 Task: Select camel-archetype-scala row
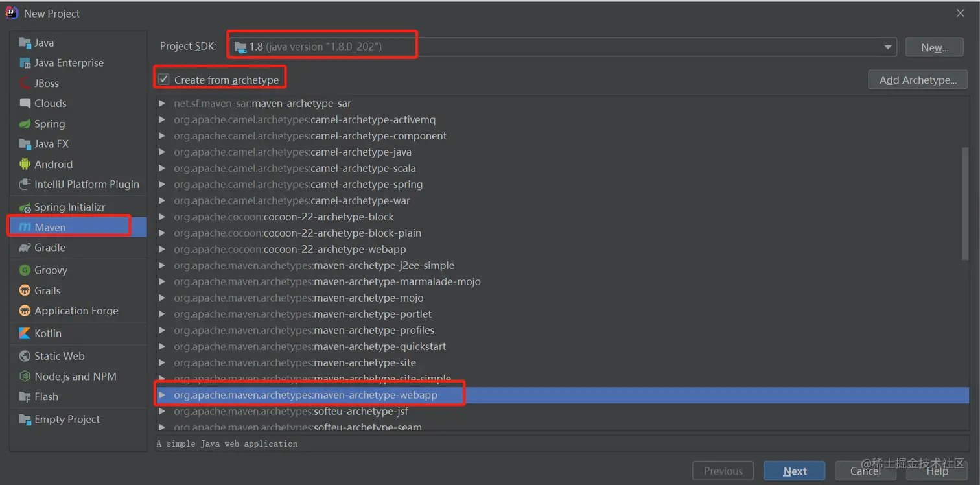tap(563, 168)
